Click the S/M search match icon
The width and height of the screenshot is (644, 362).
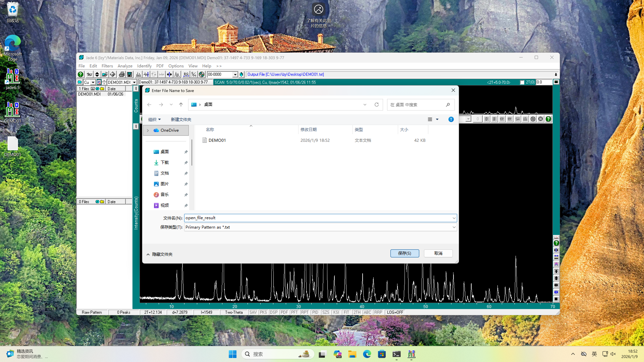[x=194, y=74]
